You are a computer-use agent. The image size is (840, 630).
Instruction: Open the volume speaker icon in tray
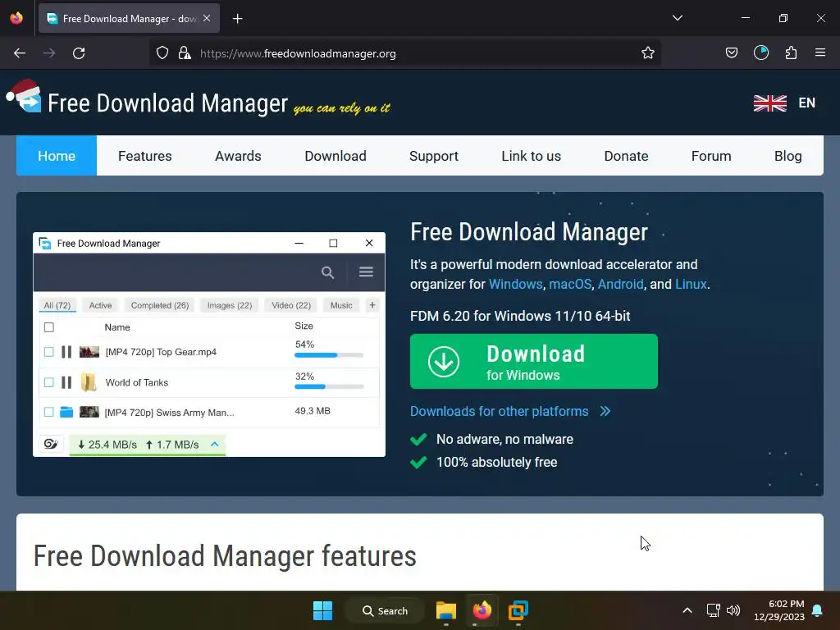[733, 610]
